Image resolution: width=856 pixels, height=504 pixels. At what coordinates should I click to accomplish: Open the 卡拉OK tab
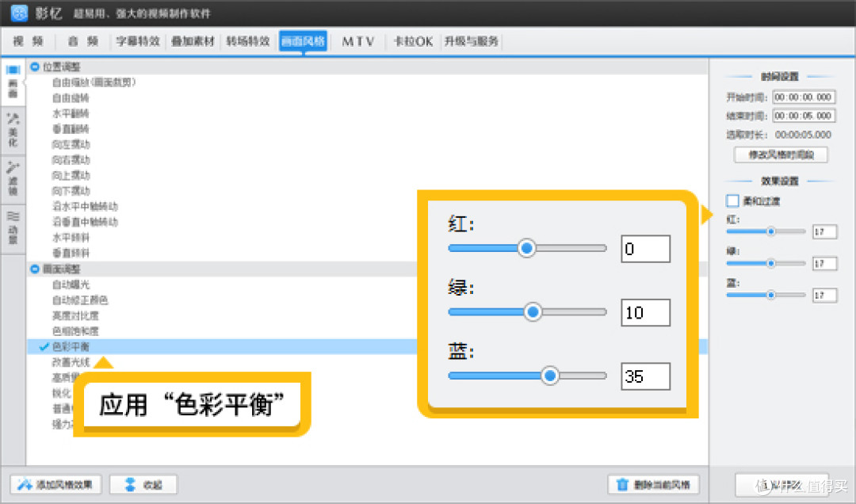tap(413, 41)
